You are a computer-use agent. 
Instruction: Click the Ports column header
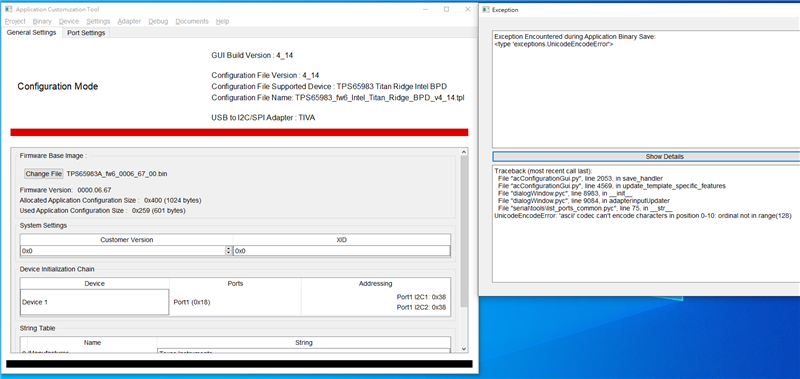click(235, 284)
